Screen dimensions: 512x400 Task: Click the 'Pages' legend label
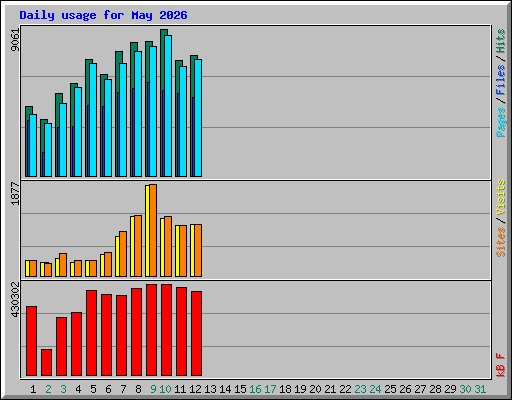tap(501, 122)
